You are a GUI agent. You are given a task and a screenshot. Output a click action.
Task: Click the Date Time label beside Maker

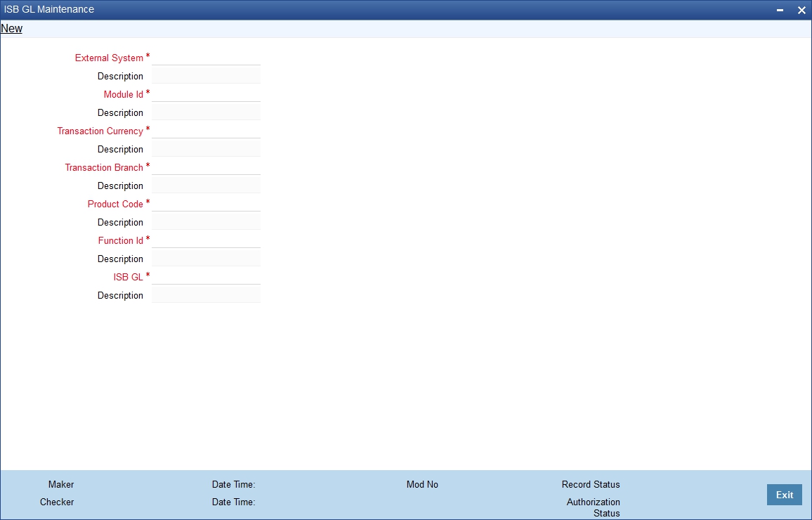(x=233, y=484)
